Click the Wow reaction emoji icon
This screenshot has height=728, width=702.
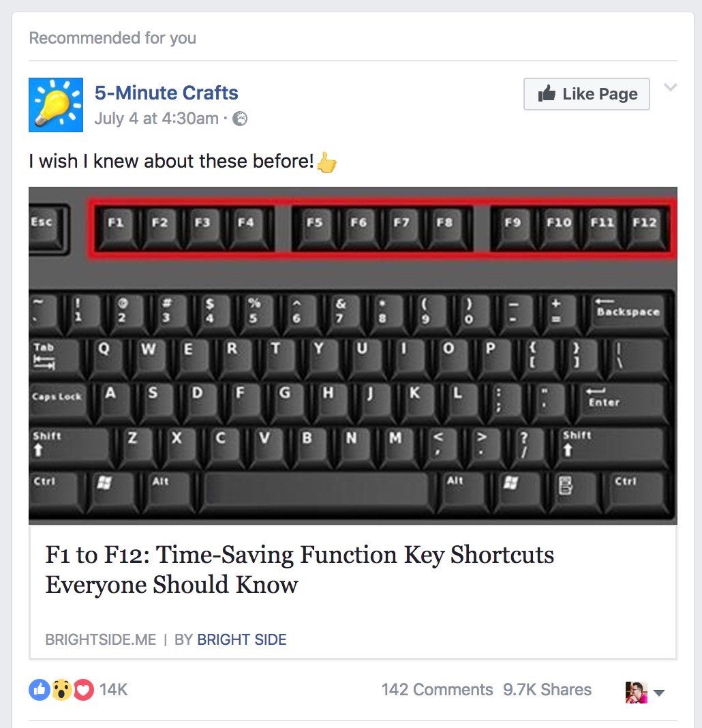click(x=61, y=690)
